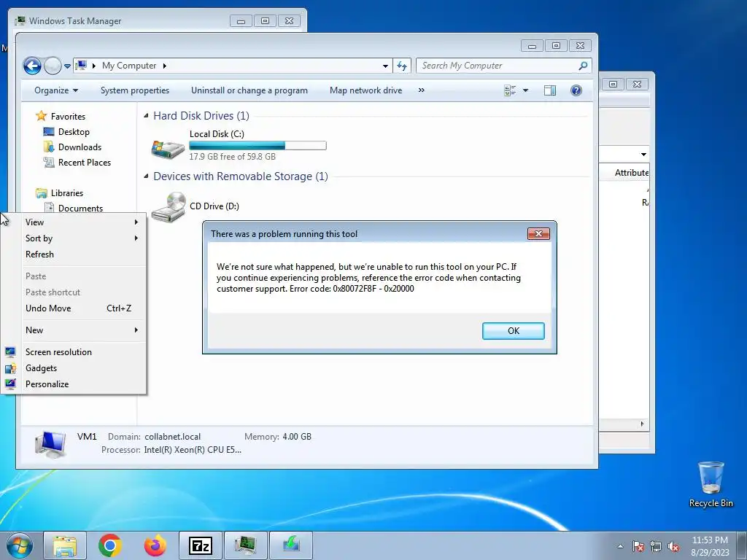
Task: Open Recycle Bin on desktop
Action: (711, 484)
